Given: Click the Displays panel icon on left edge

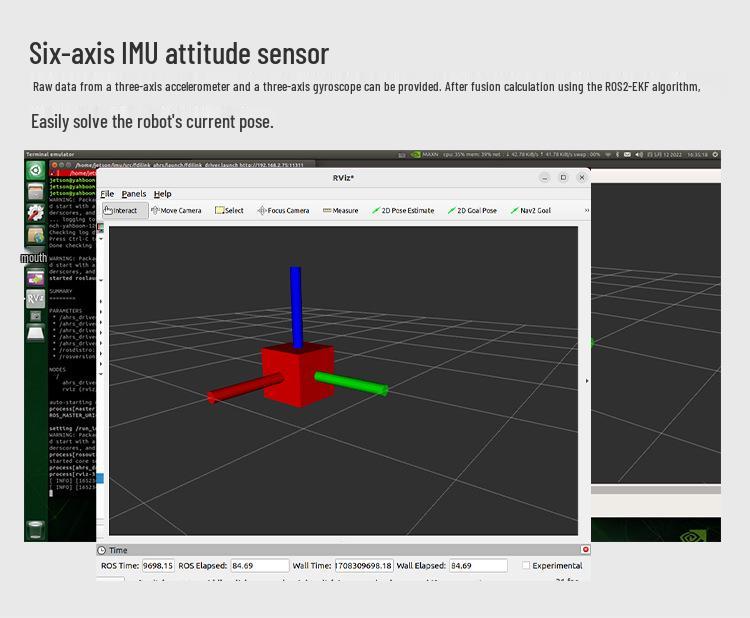Looking at the screenshot, I should click(x=100, y=228).
